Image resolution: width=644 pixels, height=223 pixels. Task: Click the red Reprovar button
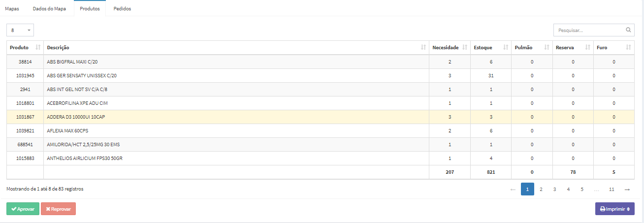pos(58,209)
